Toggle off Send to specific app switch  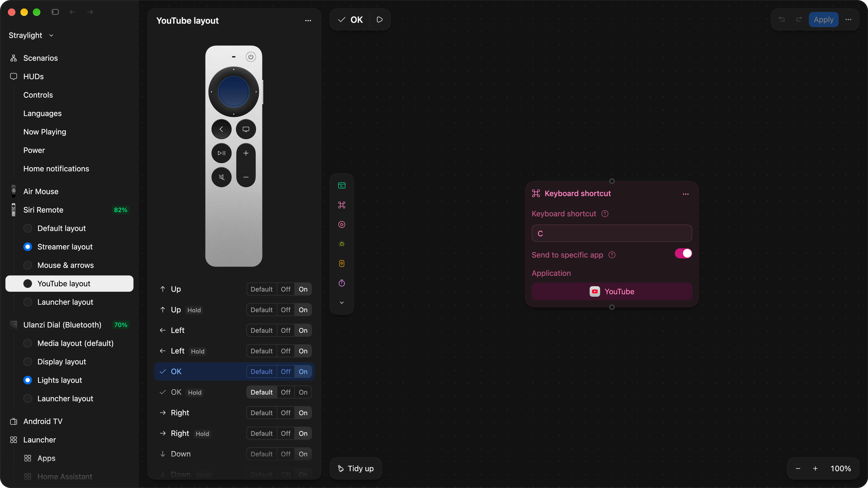click(x=683, y=254)
